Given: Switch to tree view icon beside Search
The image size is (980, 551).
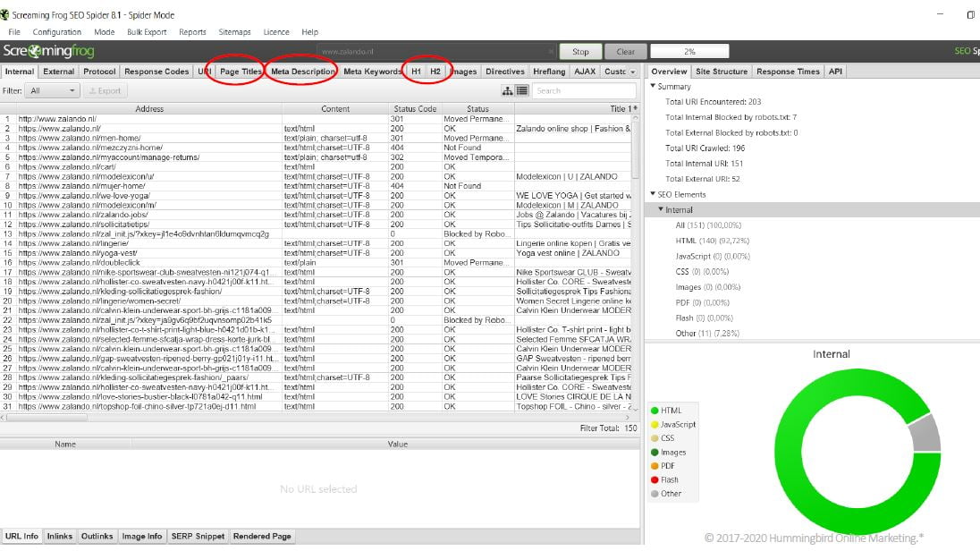Looking at the screenshot, I should pos(508,90).
